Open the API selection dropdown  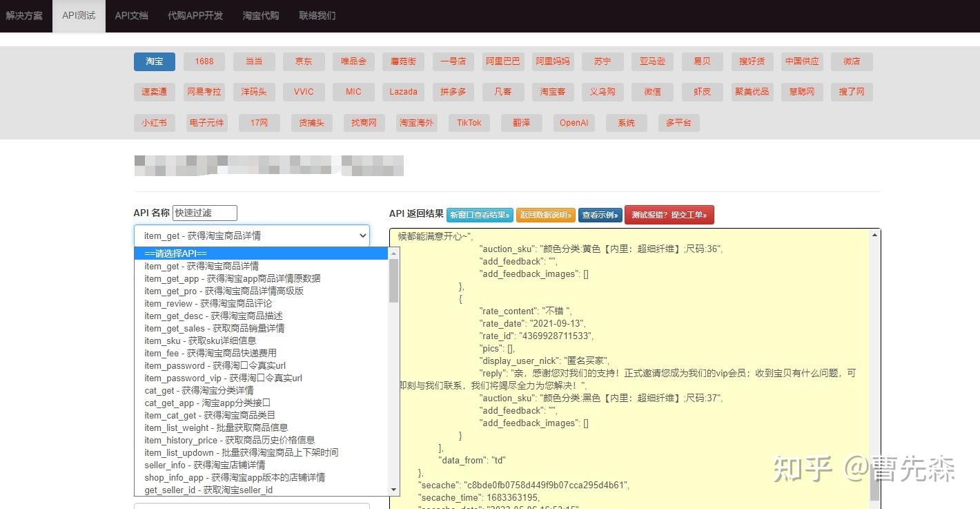pos(251,236)
